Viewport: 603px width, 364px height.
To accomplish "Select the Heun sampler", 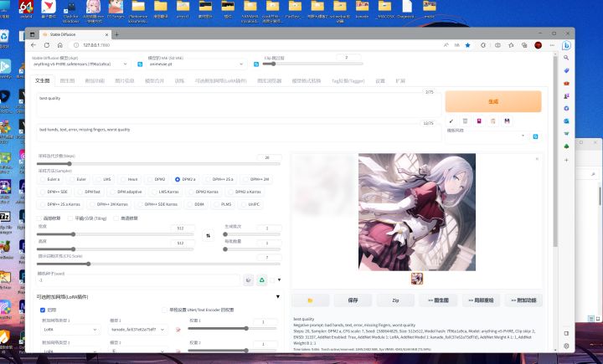I will coord(129,180).
